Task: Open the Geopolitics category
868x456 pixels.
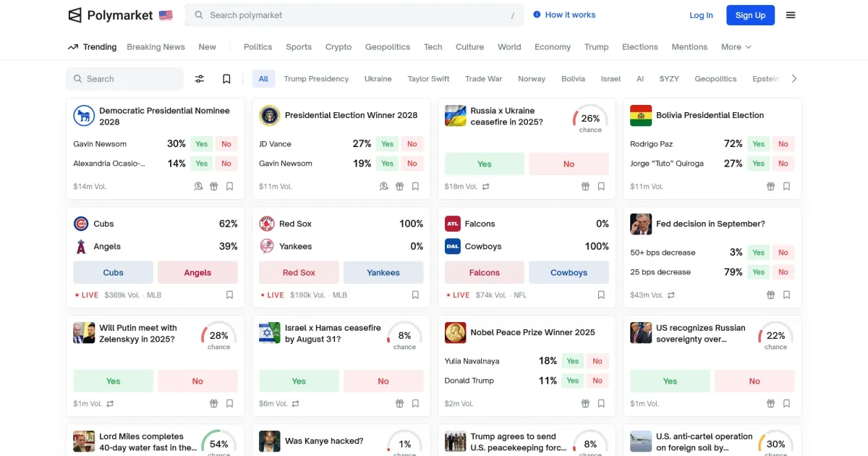Action: (x=388, y=47)
